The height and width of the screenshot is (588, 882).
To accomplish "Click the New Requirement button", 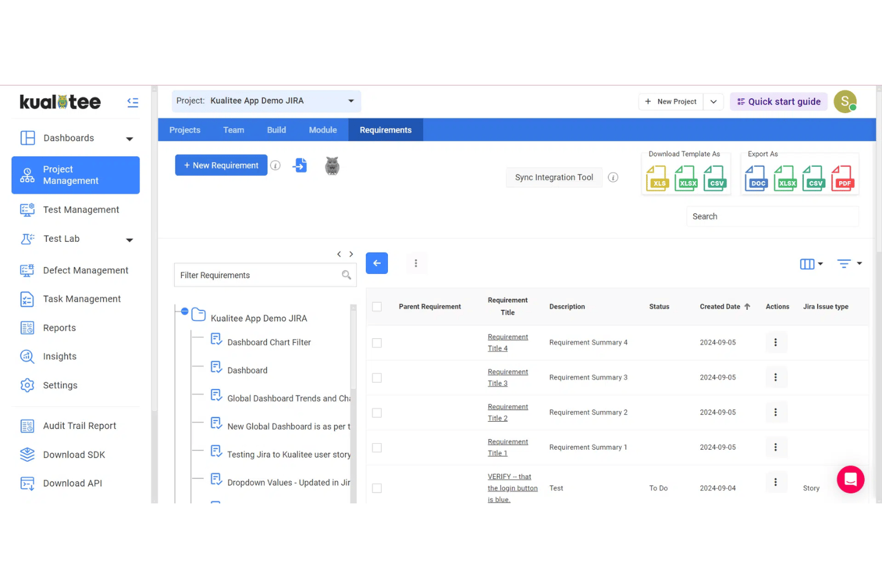I will coord(221,166).
